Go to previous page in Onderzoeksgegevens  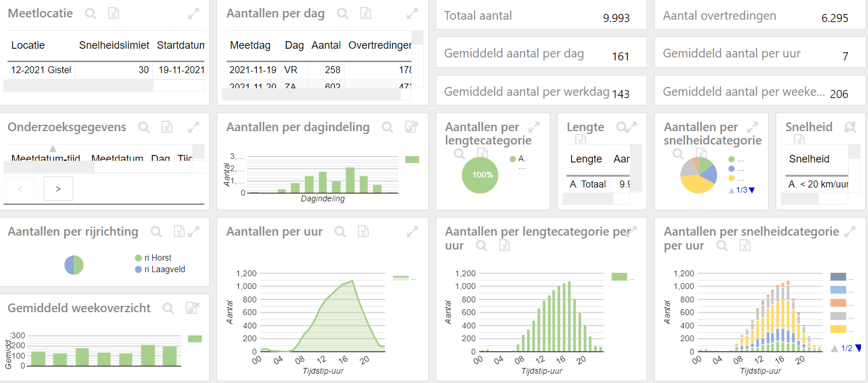20,189
